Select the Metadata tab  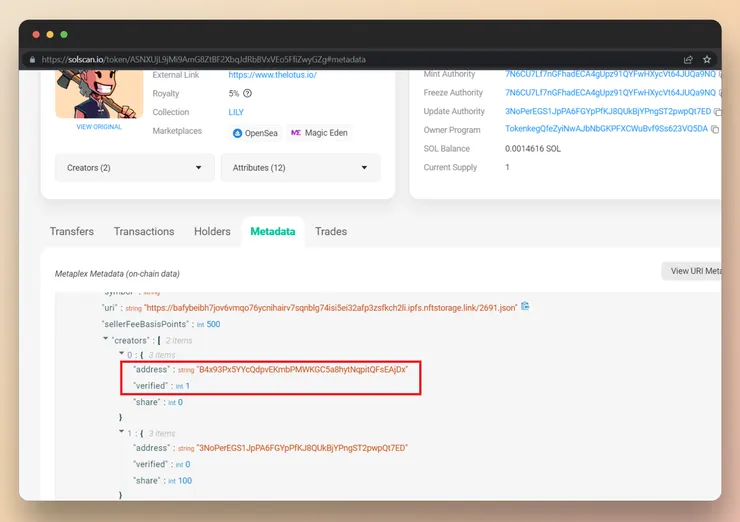point(273,231)
